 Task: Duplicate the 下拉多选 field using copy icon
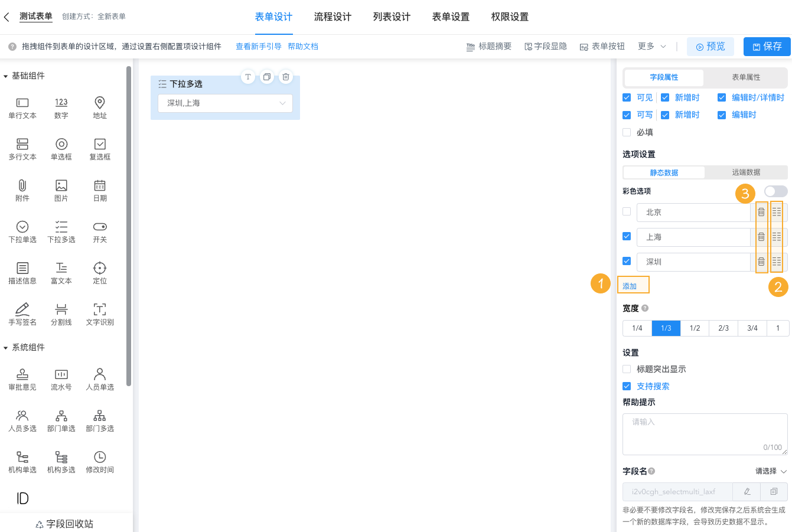pyautogui.click(x=267, y=76)
